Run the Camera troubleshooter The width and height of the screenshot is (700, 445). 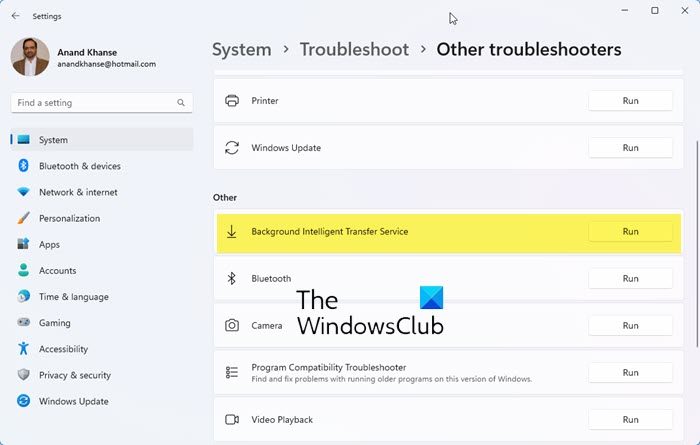pos(630,326)
